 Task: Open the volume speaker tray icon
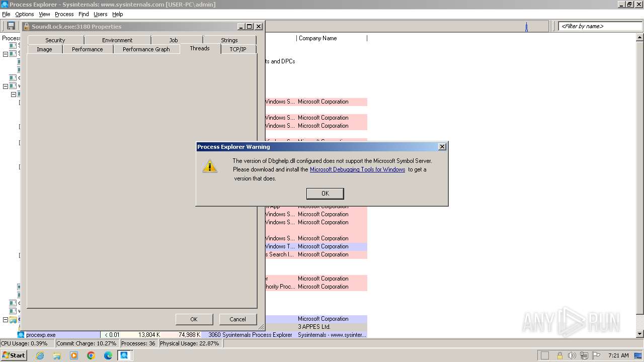pyautogui.click(x=572, y=355)
